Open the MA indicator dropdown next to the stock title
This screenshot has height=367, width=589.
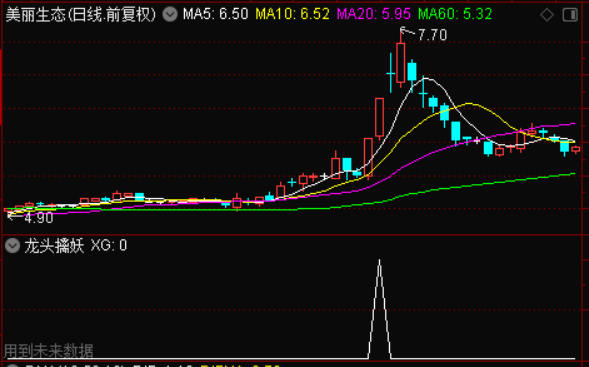click(170, 15)
